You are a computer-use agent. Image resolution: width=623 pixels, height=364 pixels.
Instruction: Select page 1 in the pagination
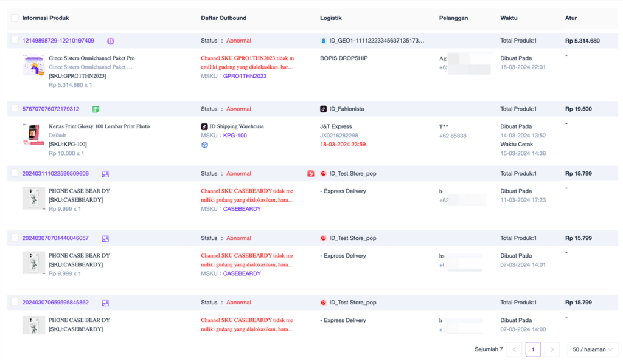[533, 349]
